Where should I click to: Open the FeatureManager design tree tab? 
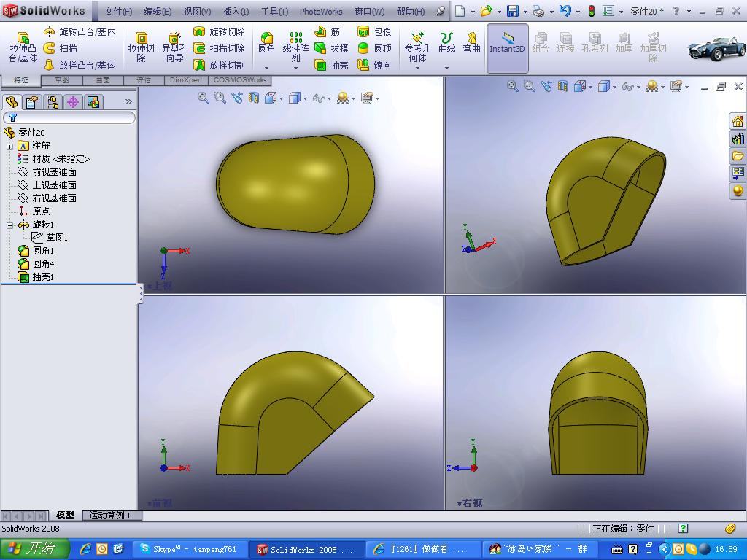pos(12,102)
